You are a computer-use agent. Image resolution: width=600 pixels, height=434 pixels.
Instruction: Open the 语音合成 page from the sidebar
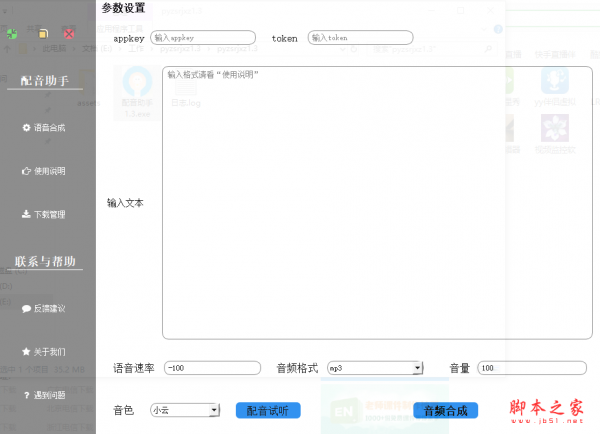point(44,127)
